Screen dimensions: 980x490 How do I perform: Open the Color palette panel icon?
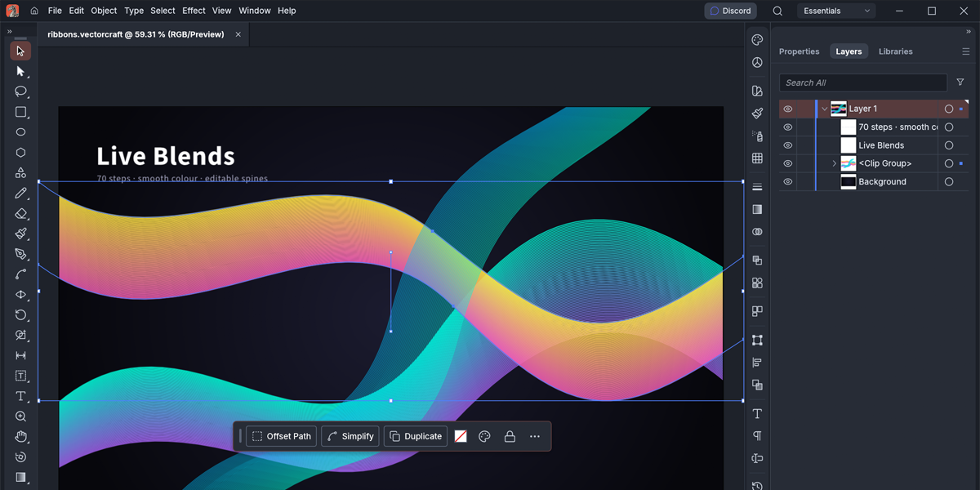(x=757, y=40)
